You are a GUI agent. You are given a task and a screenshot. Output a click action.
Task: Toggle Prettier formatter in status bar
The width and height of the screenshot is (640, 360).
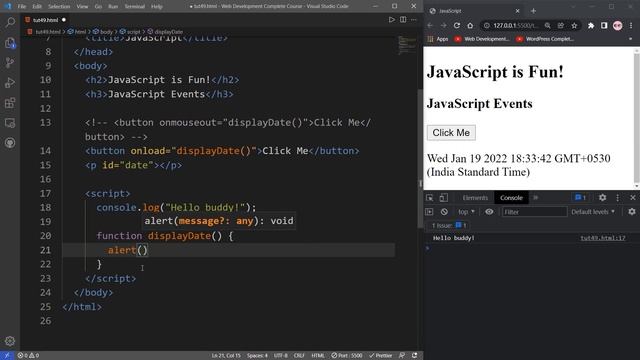pos(380,356)
